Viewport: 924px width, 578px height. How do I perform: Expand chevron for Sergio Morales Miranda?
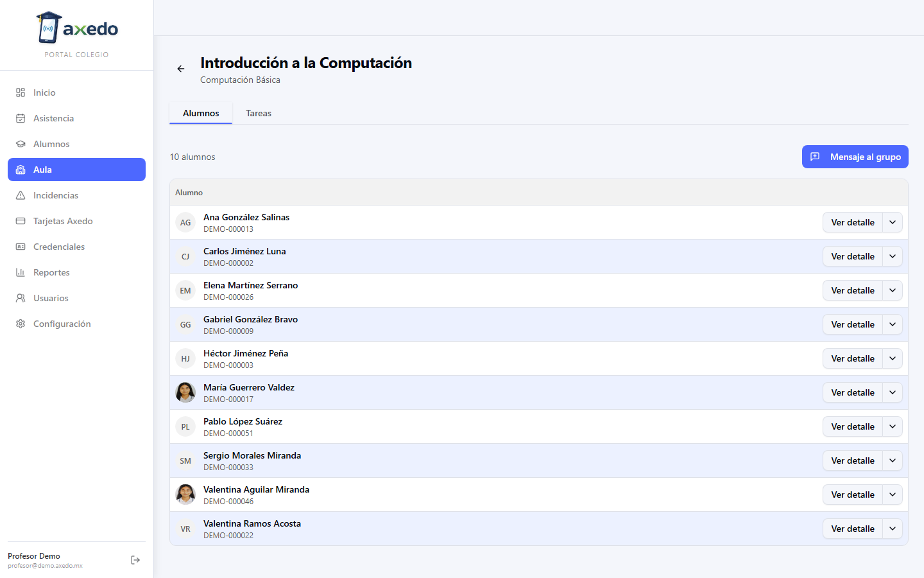click(893, 460)
